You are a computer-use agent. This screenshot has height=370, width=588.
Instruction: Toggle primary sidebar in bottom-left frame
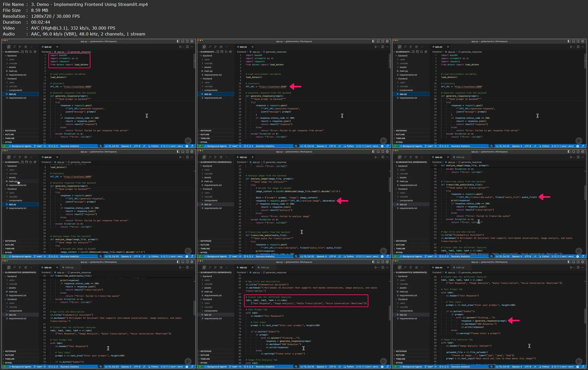pos(178,262)
